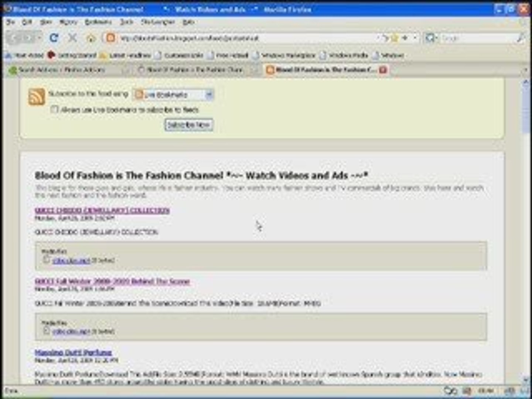This screenshot has height=399, width=532.
Task: Go to the Home page
Action: point(91,38)
